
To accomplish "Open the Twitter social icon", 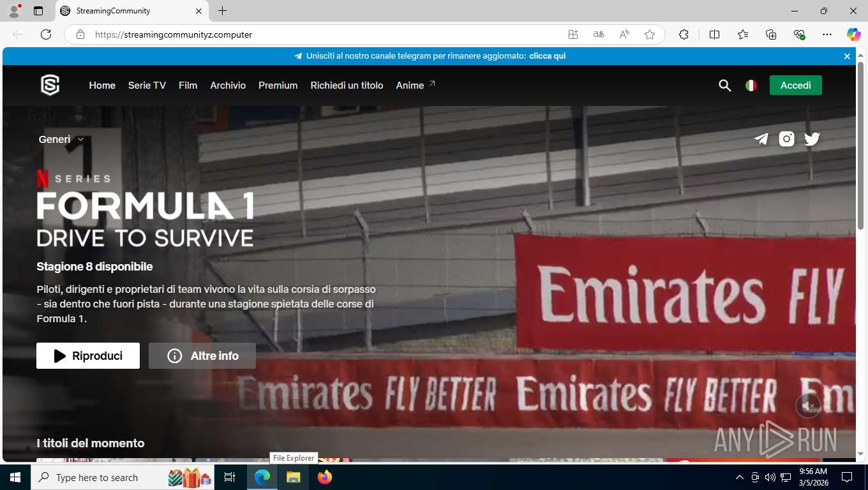I will 812,139.
